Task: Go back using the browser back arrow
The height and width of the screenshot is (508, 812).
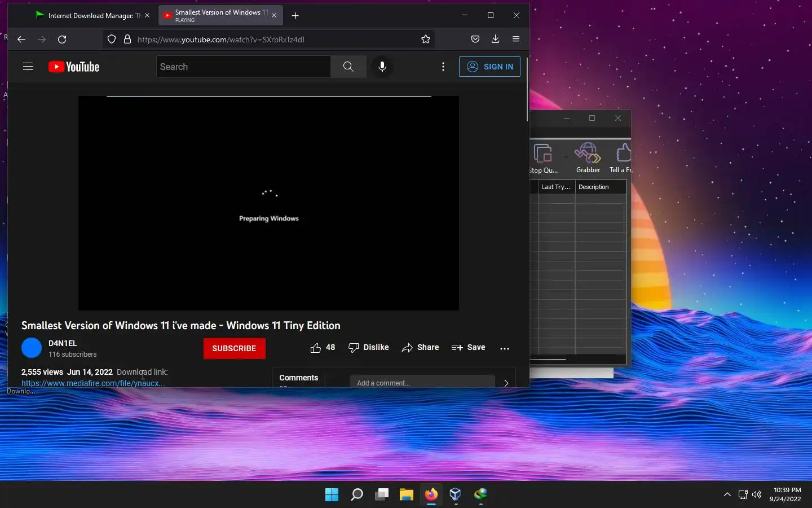Action: coord(21,39)
